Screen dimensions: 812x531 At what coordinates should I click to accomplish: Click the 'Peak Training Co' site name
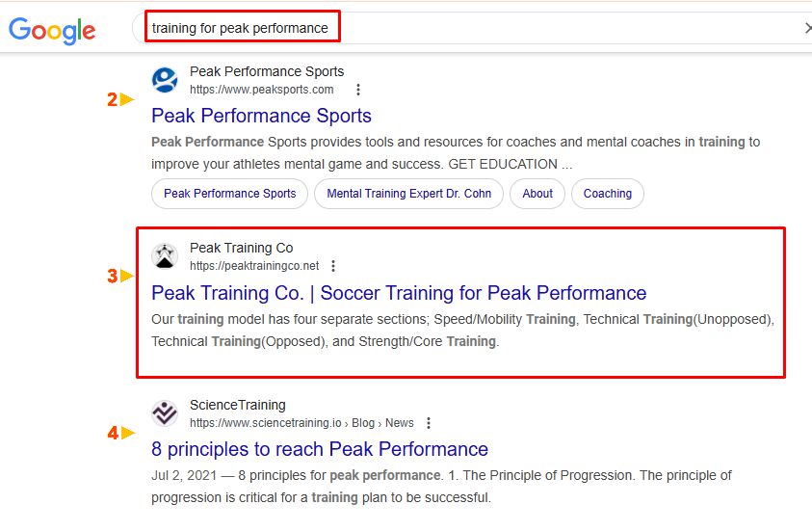[x=241, y=248]
